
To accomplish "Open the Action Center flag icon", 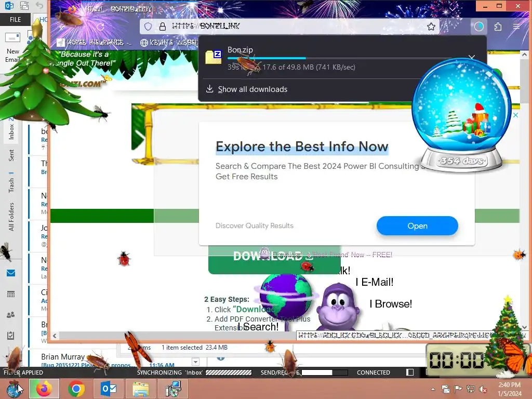I will tap(458, 389).
